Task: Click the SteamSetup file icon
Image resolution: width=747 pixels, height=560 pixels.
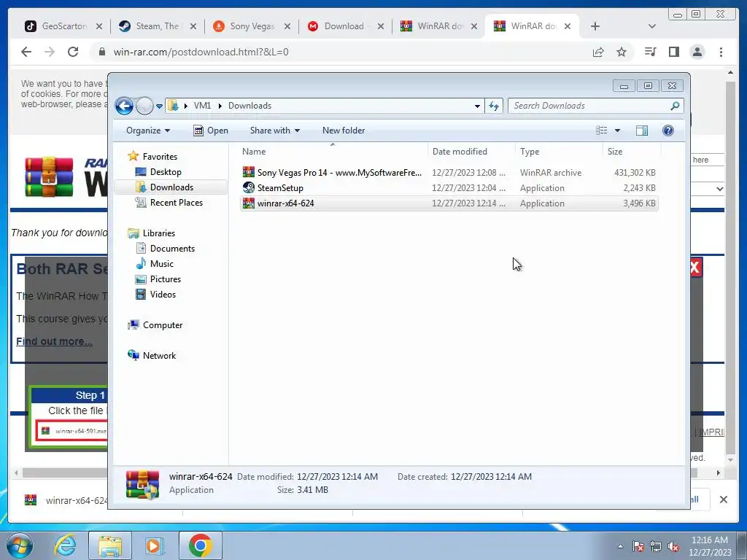Action: point(248,187)
